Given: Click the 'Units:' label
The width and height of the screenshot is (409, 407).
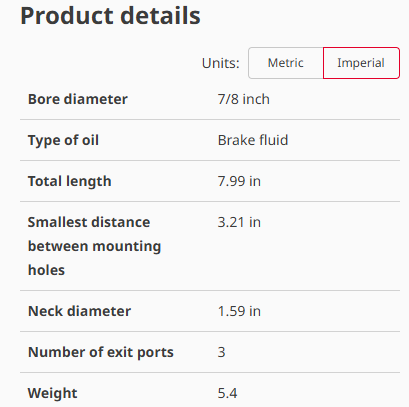Looking at the screenshot, I should click(x=221, y=63).
